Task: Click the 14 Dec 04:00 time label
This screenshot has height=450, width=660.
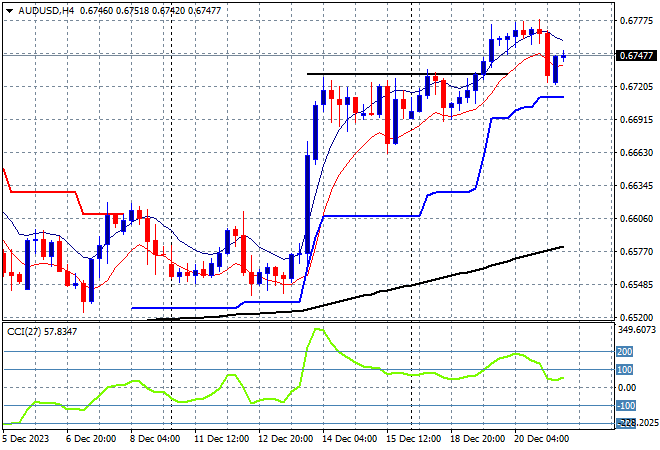Action: [349, 439]
